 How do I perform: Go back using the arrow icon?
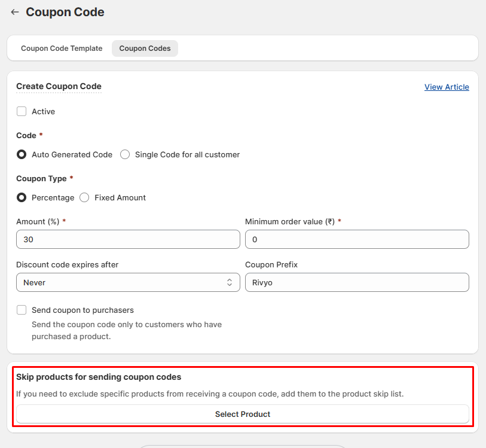pos(15,12)
